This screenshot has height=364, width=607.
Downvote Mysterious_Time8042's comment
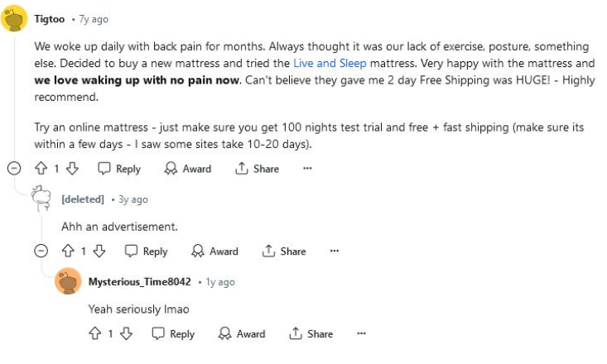(x=127, y=334)
